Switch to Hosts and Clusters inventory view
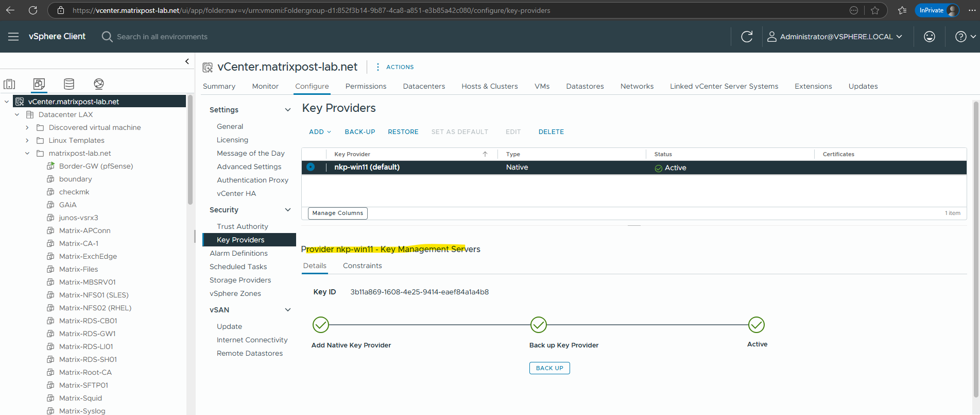The height and width of the screenshot is (415, 980). tap(9, 84)
